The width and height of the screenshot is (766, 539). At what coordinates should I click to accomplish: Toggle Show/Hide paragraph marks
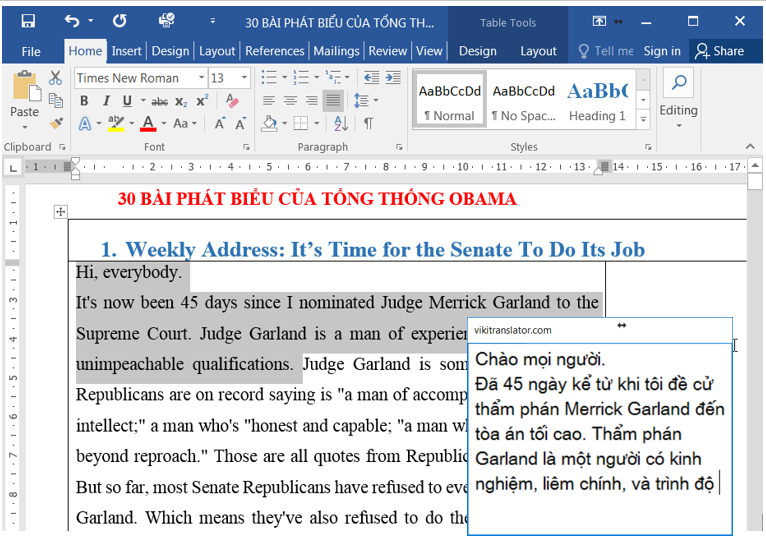[368, 124]
